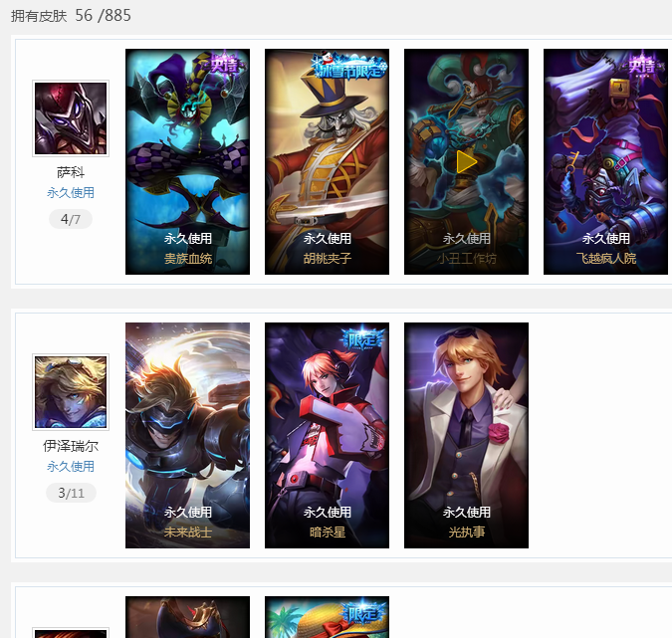Open the 胡桃夹子 skin card
The image size is (672, 638).
327,161
